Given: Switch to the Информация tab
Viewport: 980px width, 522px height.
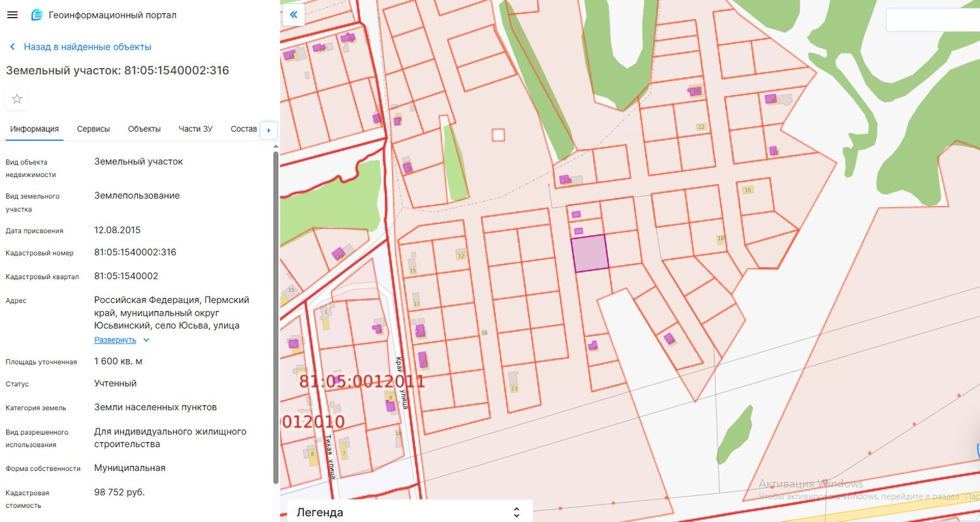Looking at the screenshot, I should coord(35,129).
